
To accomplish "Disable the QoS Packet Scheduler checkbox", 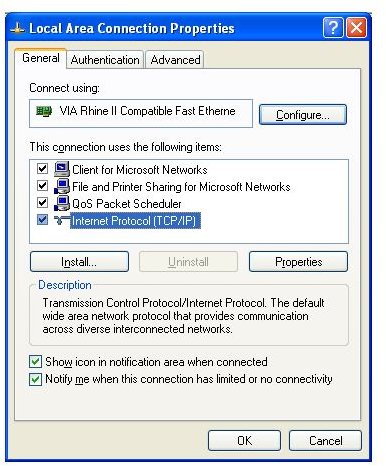I will coord(42,203).
